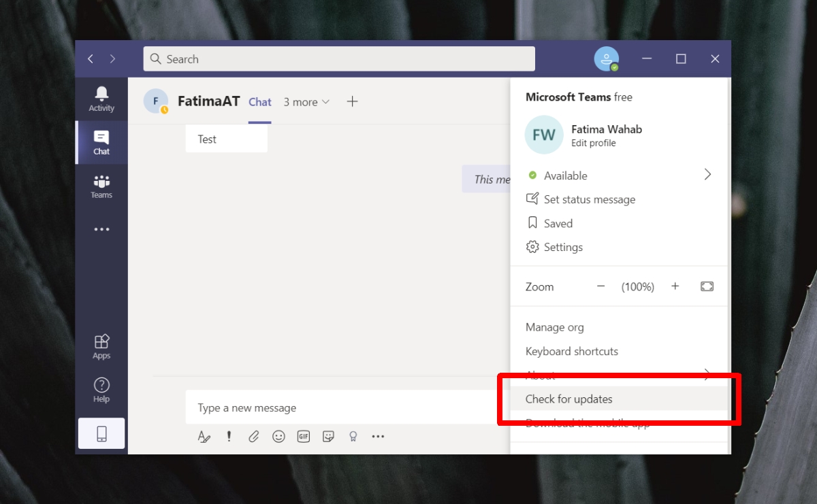The height and width of the screenshot is (504, 817).
Task: Select the format message icon
Action: click(x=204, y=437)
